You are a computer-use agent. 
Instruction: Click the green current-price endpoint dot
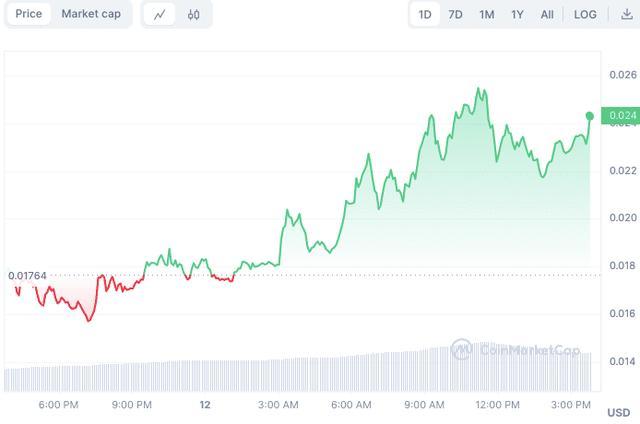[590, 116]
